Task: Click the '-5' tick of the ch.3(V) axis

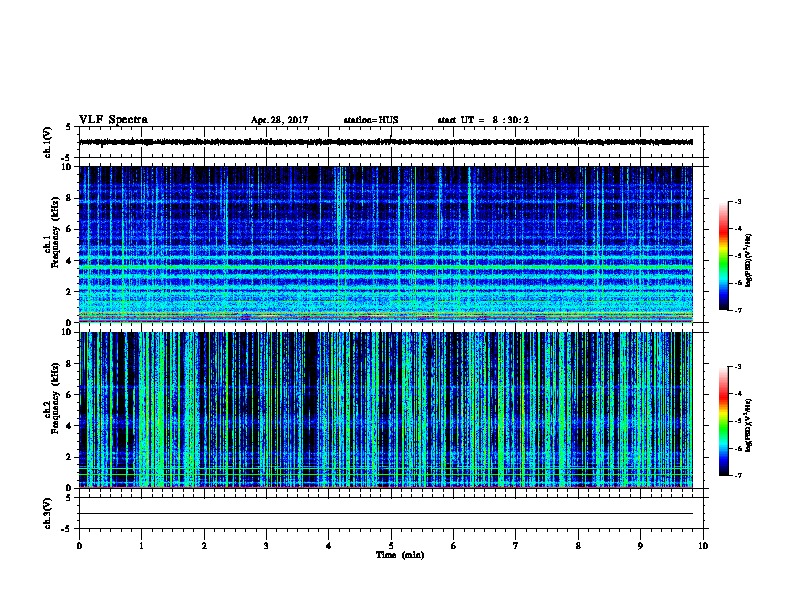Action: (68, 529)
